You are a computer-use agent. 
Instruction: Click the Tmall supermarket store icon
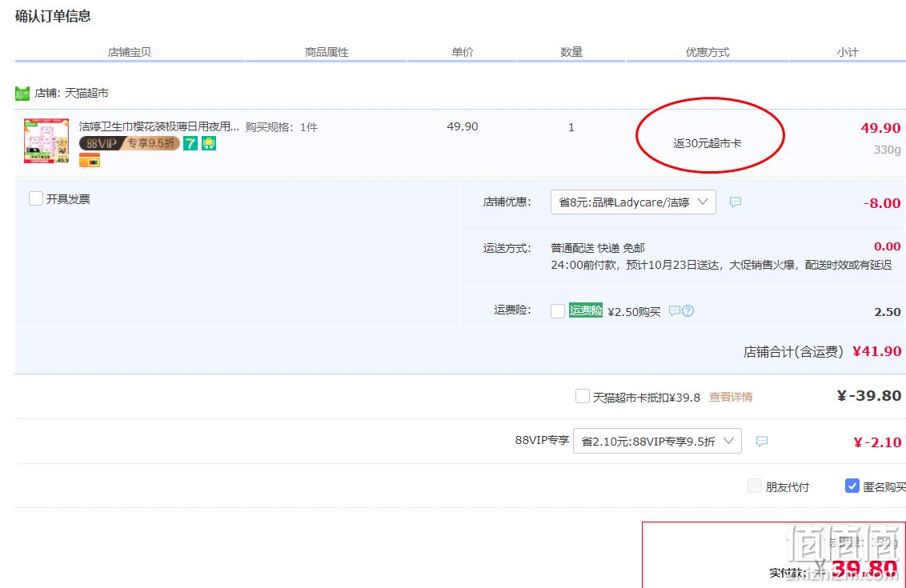(22, 93)
